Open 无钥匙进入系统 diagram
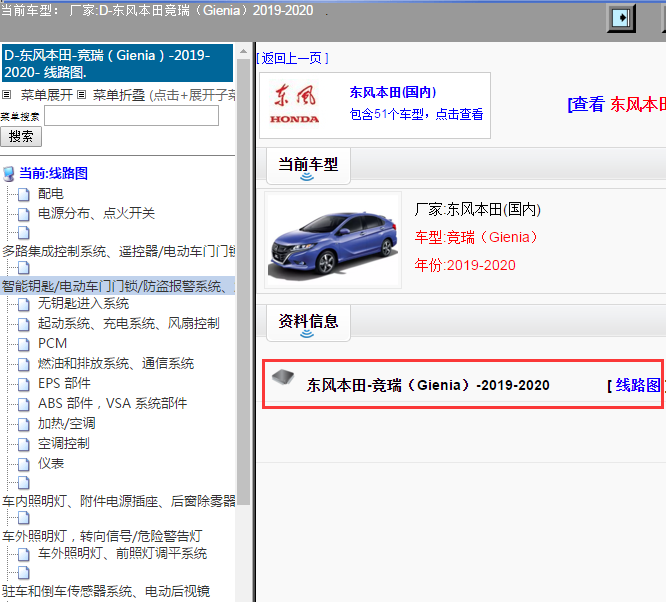666x602 pixels. [x=84, y=303]
